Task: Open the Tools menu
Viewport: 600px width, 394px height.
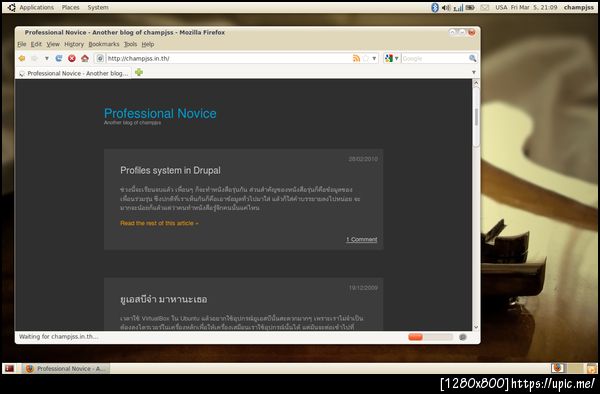Action: coord(130,44)
